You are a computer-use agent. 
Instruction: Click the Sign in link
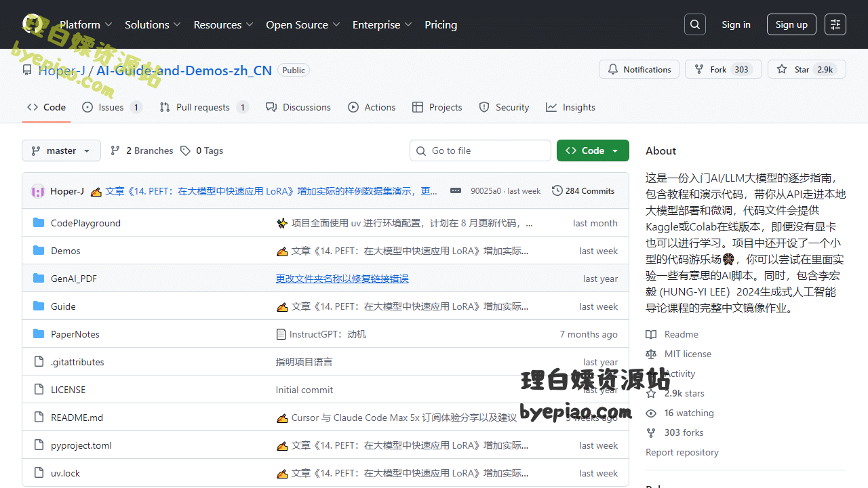coord(736,24)
